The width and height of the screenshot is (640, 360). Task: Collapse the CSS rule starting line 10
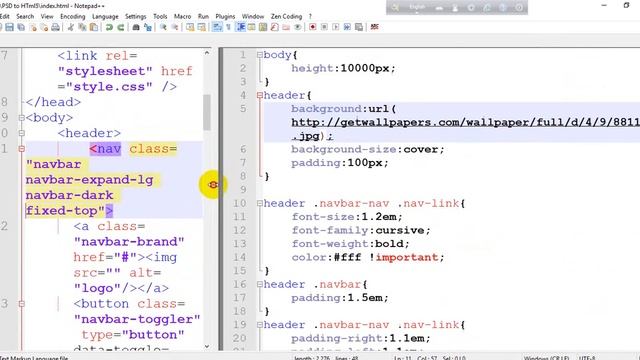point(260,203)
